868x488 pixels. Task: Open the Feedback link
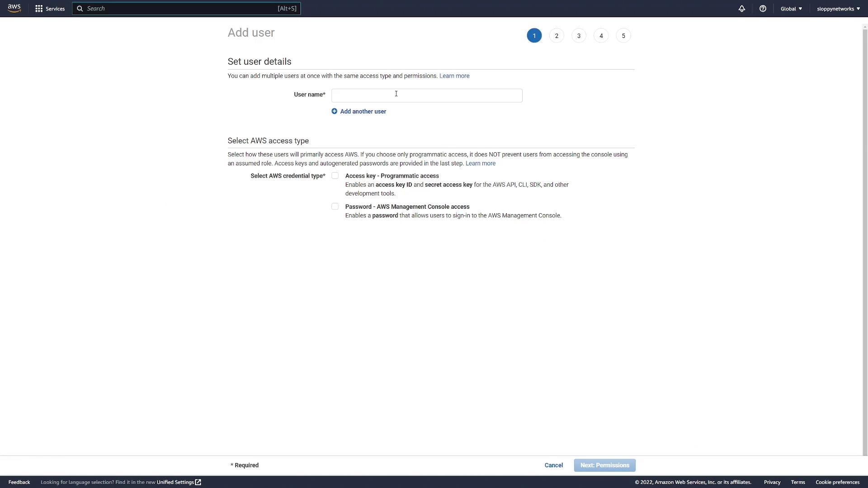[19, 482]
